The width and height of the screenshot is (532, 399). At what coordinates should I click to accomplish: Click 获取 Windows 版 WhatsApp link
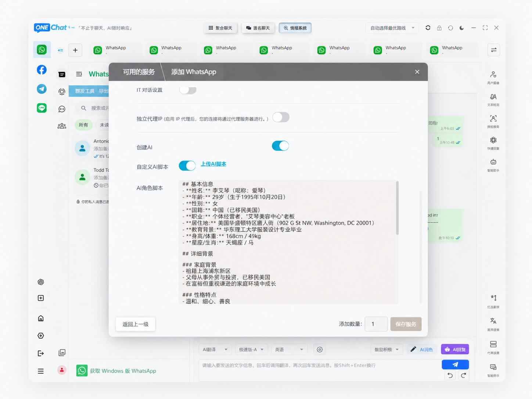tap(123, 371)
